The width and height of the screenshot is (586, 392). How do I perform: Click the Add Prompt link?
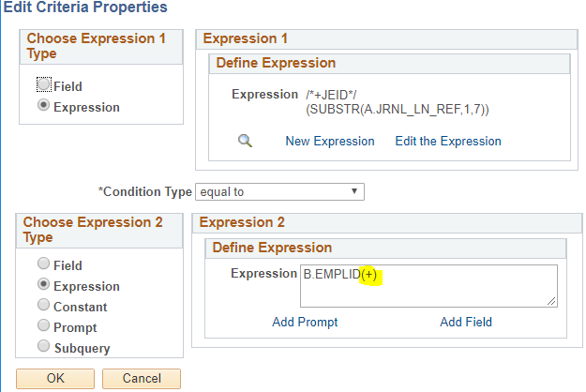point(305,322)
